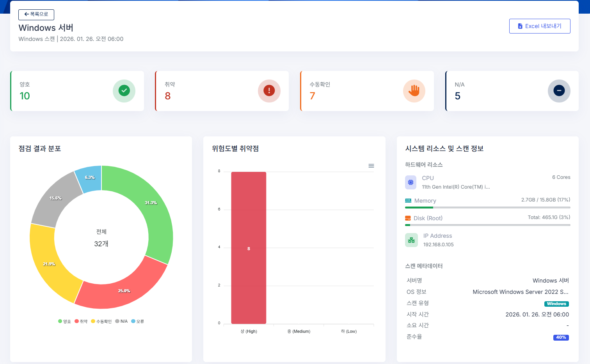Toggle 양호 in the donut chart legend
The width and height of the screenshot is (590, 364).
(64, 321)
